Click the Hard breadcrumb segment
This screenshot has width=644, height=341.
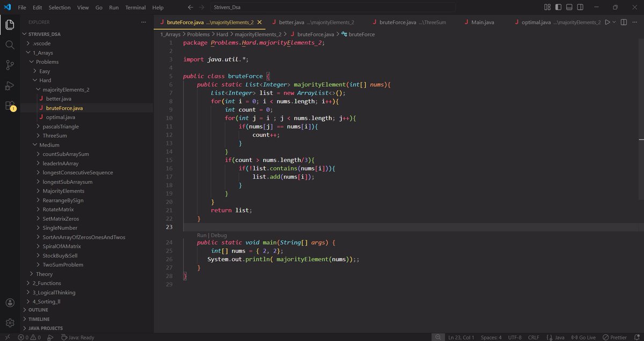222,34
